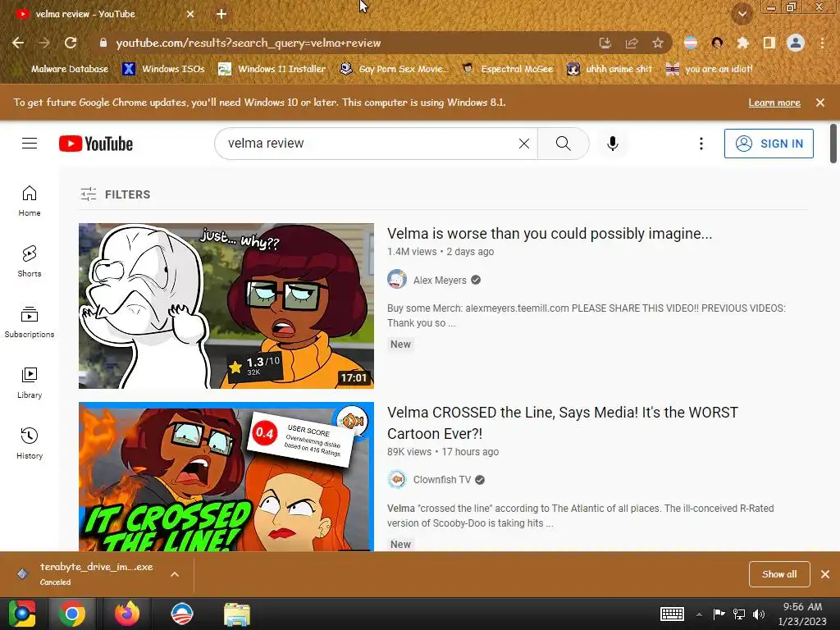
Task: Click the page vertical scrollbar
Action: pyautogui.click(x=833, y=144)
